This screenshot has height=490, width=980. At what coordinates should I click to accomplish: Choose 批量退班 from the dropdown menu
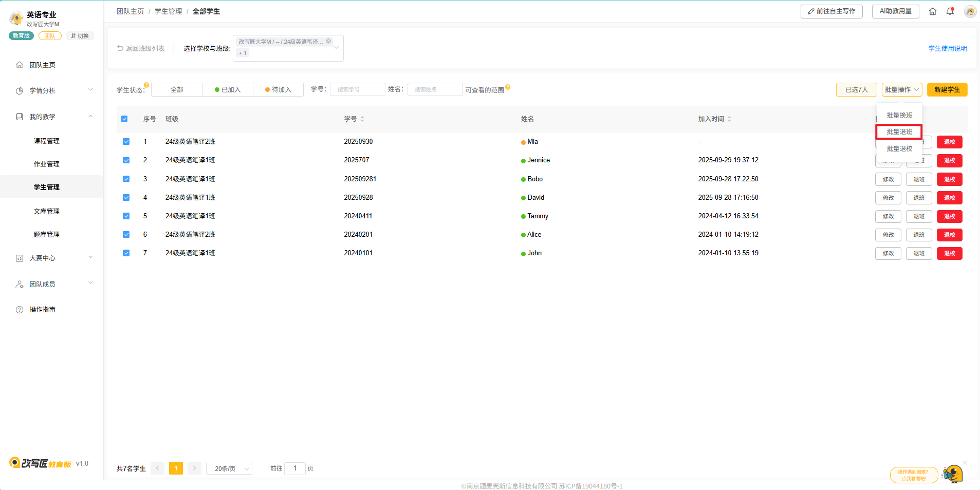(899, 132)
